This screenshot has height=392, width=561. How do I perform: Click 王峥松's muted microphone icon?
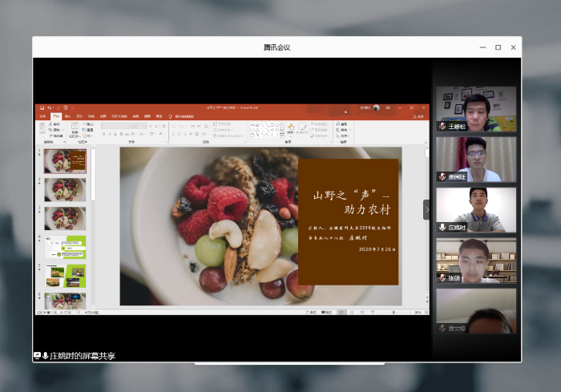click(442, 126)
